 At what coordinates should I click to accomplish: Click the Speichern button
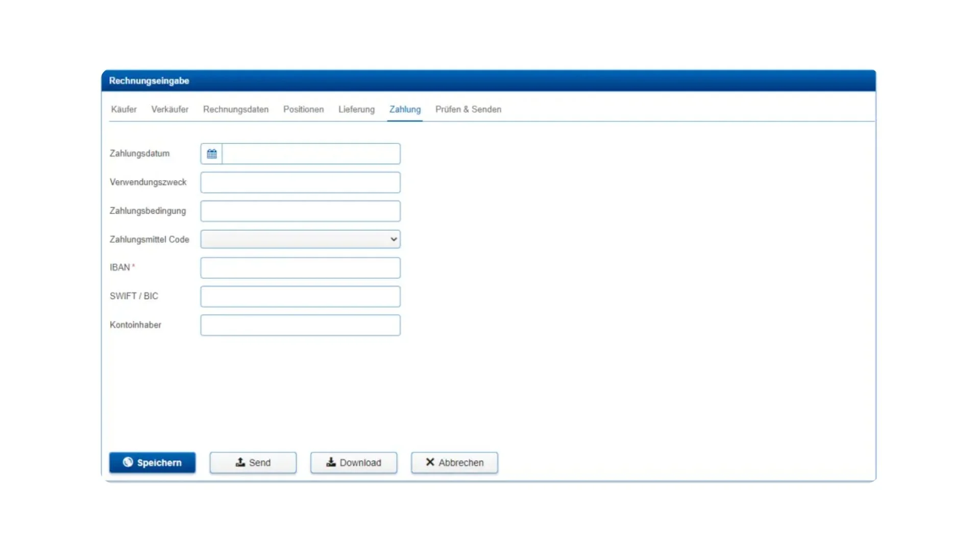coord(152,463)
